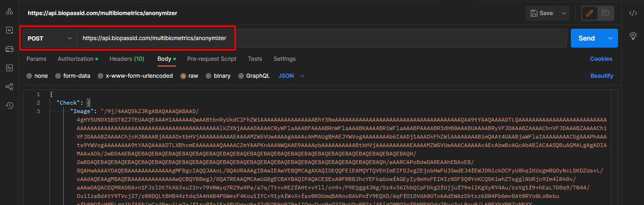
Task: Open the JSON format dropdown
Action: click(292, 76)
